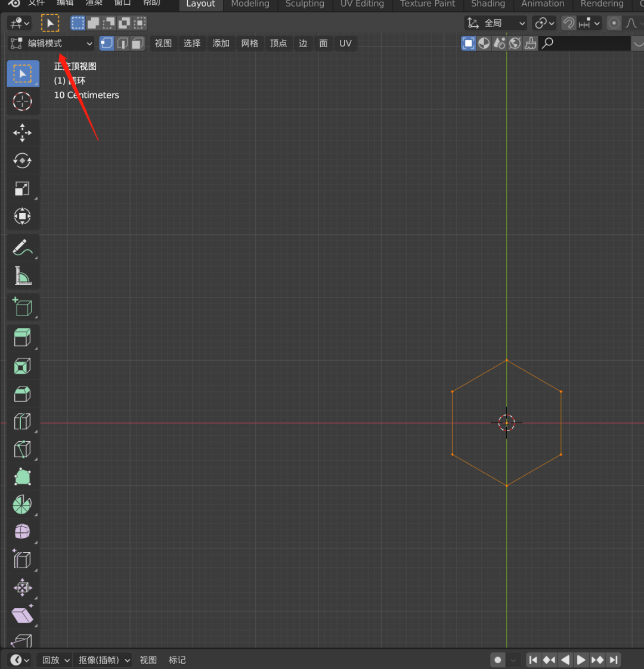Choose the Extrude Region tool
This screenshot has width=644, height=669.
pyautogui.click(x=22, y=337)
